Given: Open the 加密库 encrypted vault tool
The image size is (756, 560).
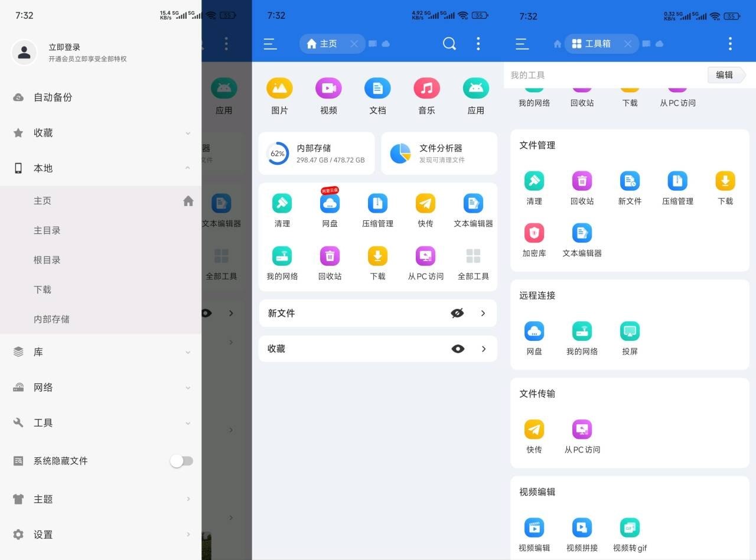Looking at the screenshot, I should tap(534, 233).
